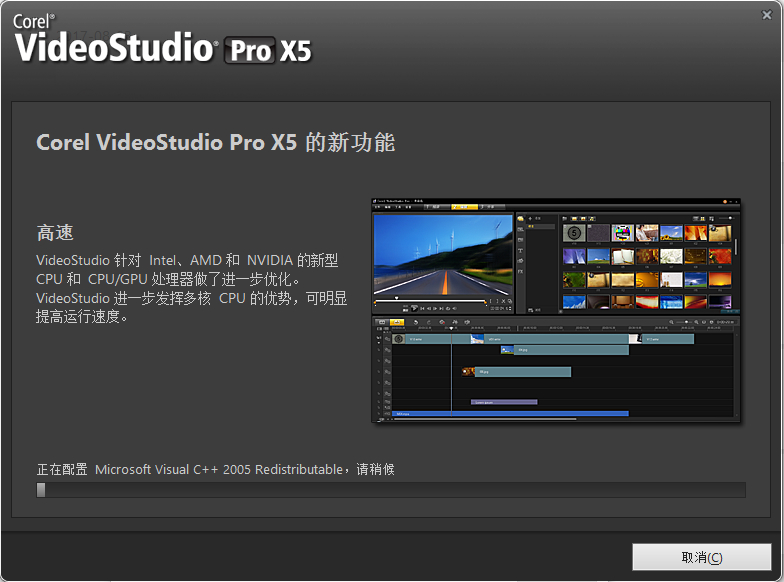Click the '高速' feature title
The image size is (784, 582).
55,232
